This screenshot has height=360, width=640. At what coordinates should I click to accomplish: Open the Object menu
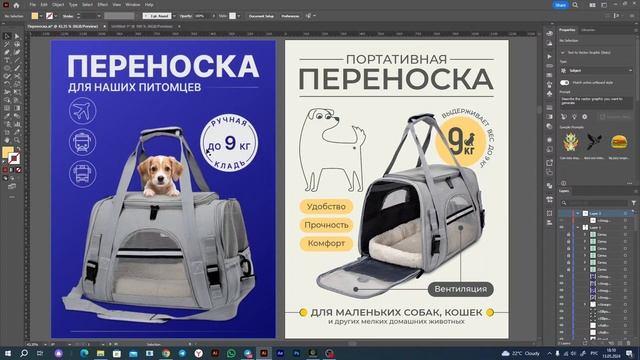click(x=58, y=5)
